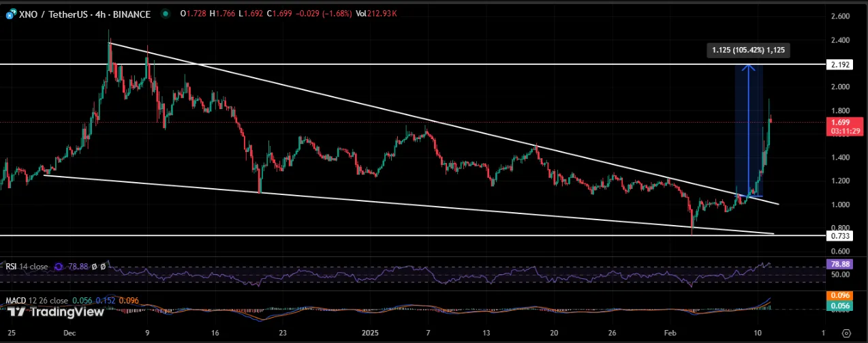Viewport: 868px width, 343px height.
Task: Open chart settings hexagon gear icon
Action: (845, 333)
